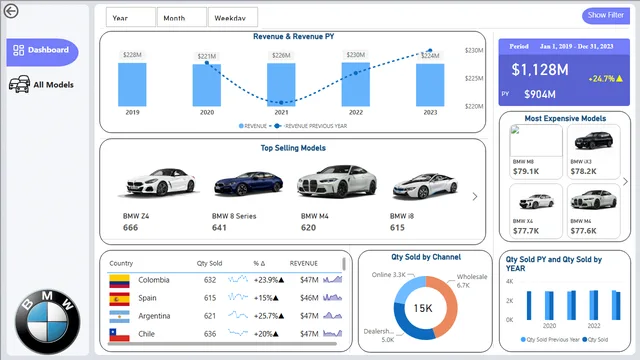Select the 2019 revenue bar

132,84
